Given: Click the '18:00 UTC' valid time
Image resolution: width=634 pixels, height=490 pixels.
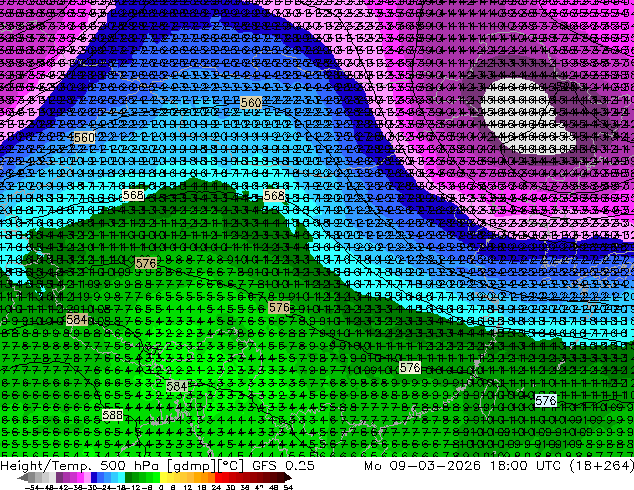Looking at the screenshot, I should coord(525,465).
